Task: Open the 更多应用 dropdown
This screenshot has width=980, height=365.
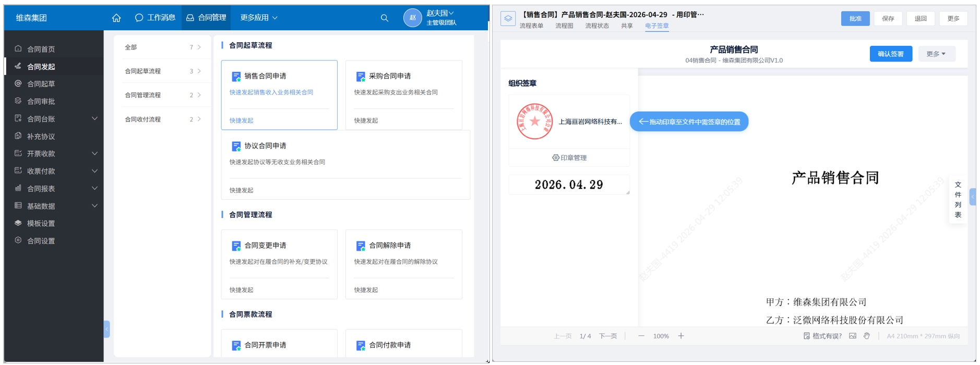Action: point(259,18)
